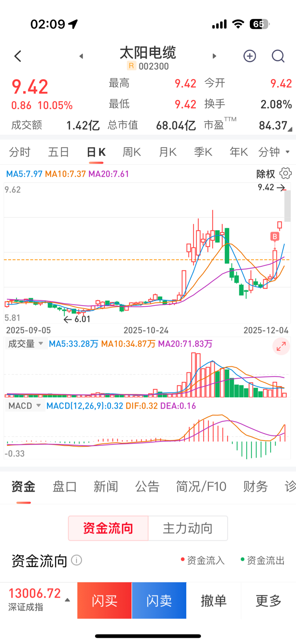This screenshot has height=644, width=296.
Task: Add stock to watchlist with plus icon
Action: [x=250, y=56]
